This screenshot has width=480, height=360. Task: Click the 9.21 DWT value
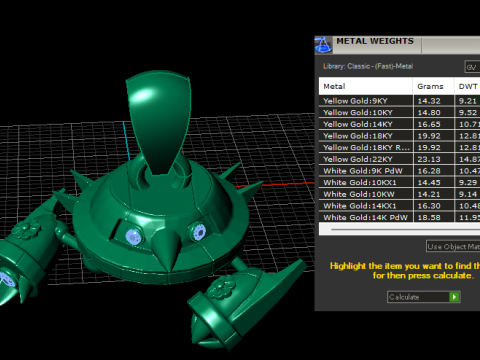[468, 101]
